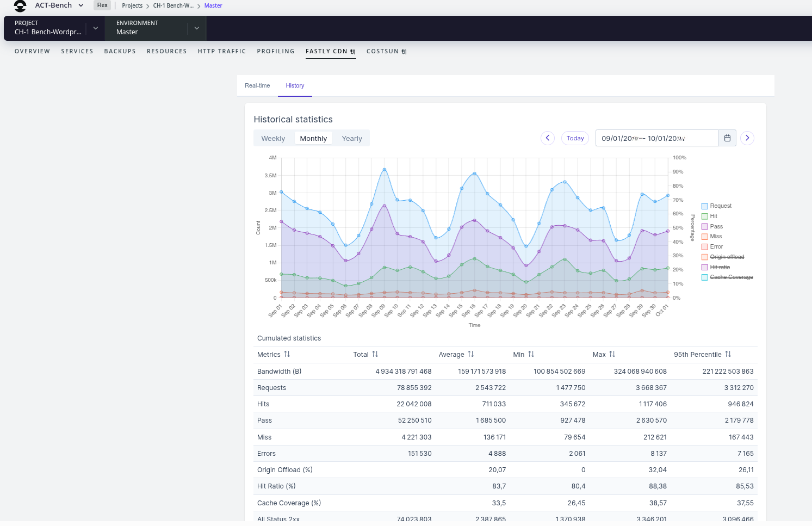812x526 pixels.
Task: Show the Cache Coverage series
Action: tap(731, 277)
